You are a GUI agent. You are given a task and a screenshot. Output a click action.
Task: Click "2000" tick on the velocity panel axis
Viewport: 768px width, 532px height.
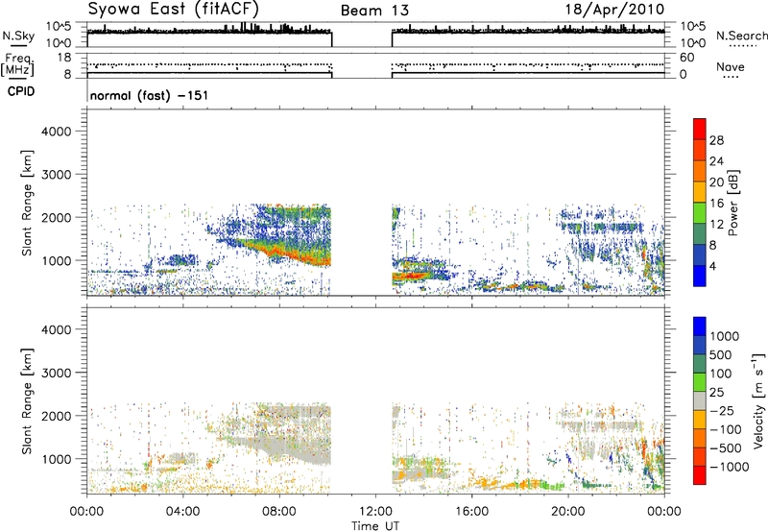pyautogui.click(x=57, y=416)
